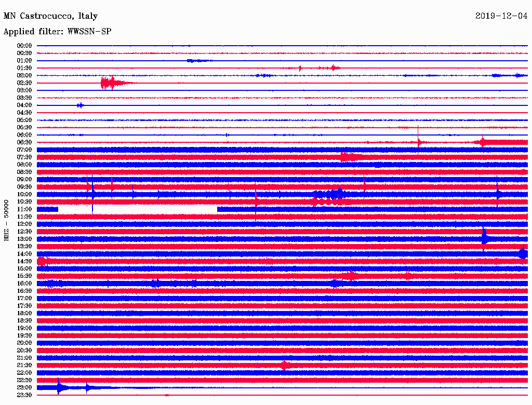
Task: Click the data gap in the 11:00 trace
Action: [x=137, y=209]
